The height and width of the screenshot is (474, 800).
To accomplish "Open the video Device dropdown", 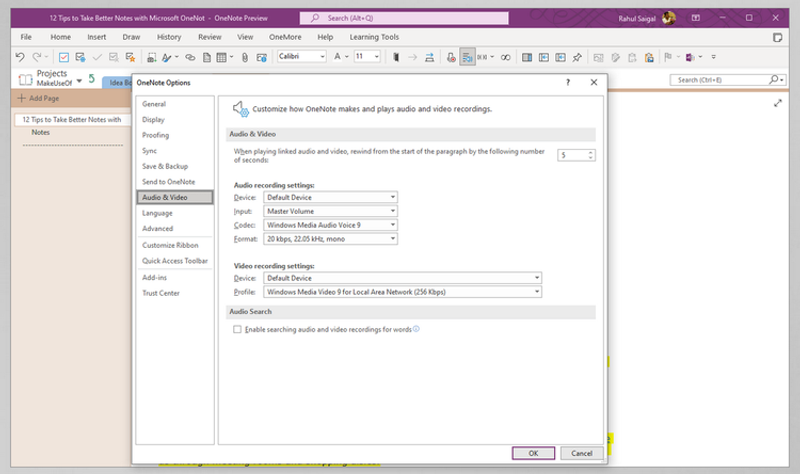I will (403, 278).
